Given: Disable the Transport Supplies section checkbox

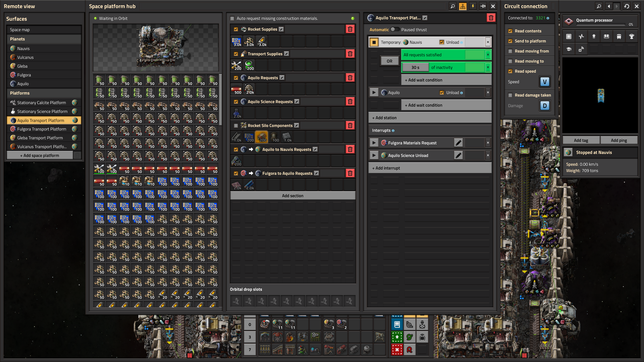Looking at the screenshot, I should 236,54.
